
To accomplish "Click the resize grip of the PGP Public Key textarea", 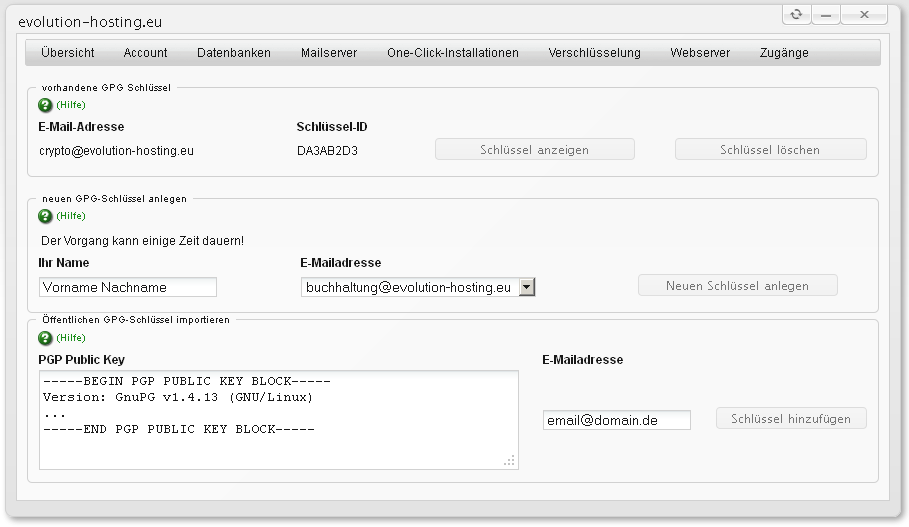I will tap(509, 461).
